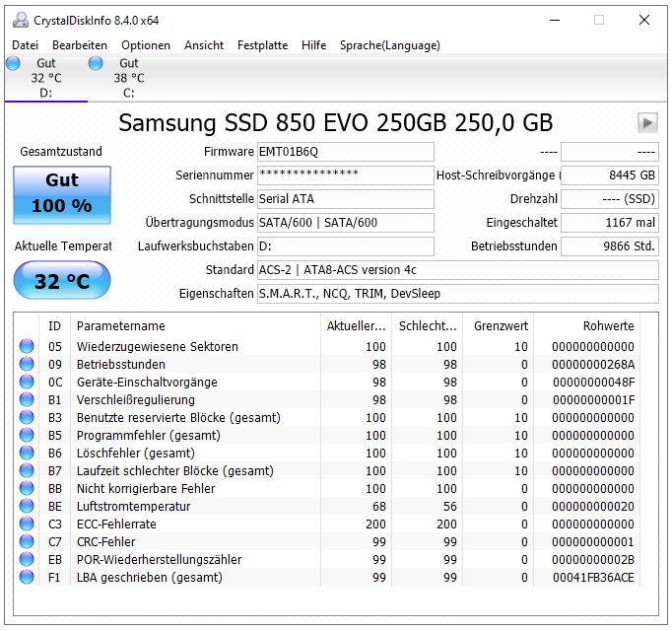Screen dimensions: 672x631
Task: Click the ID column header
Action: (x=54, y=326)
